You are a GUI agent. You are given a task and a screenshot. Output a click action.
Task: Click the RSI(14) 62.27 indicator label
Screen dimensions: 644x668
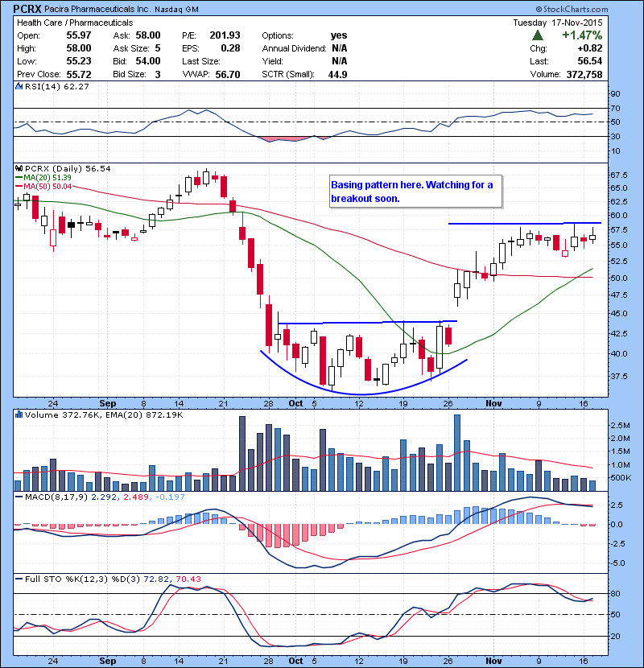pos(57,86)
